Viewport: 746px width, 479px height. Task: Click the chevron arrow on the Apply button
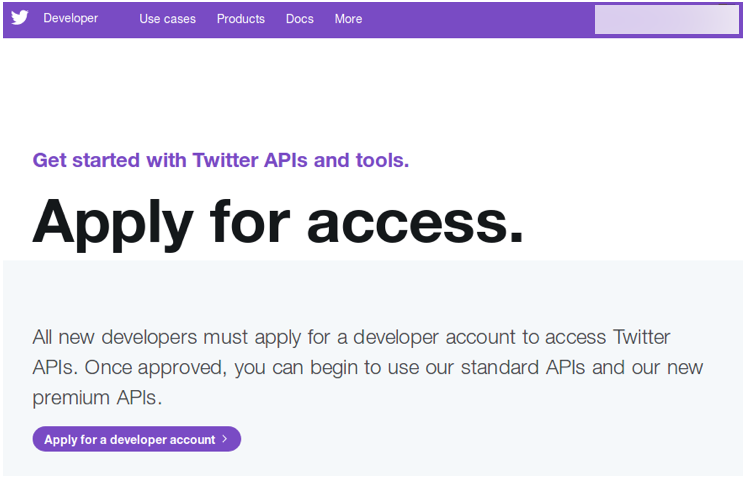click(x=225, y=439)
